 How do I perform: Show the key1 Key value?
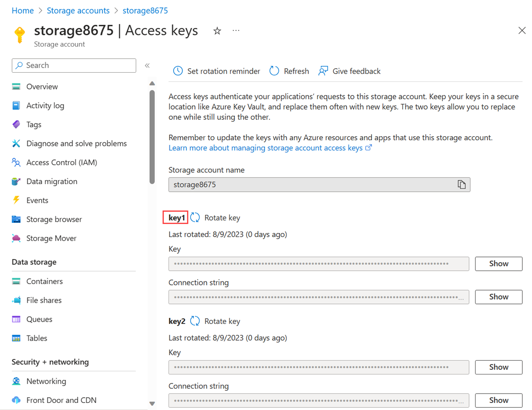click(x=498, y=264)
